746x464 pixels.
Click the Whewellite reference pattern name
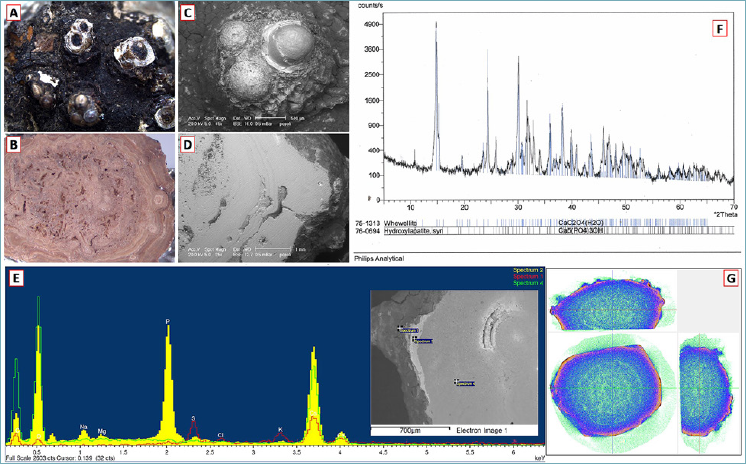click(x=401, y=222)
